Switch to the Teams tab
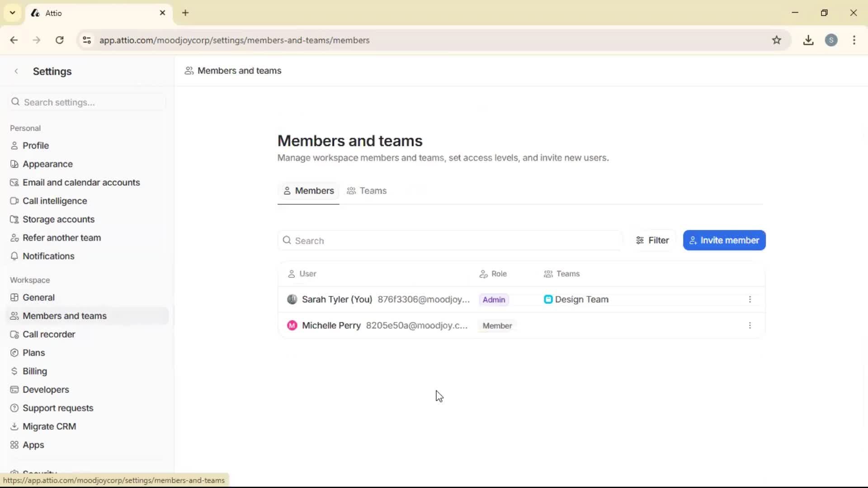 coord(367,191)
